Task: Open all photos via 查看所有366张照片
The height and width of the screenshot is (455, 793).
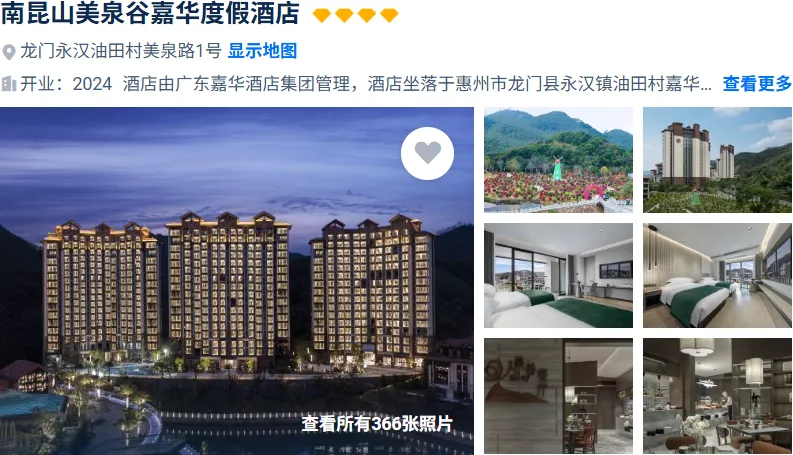Action: point(377,424)
